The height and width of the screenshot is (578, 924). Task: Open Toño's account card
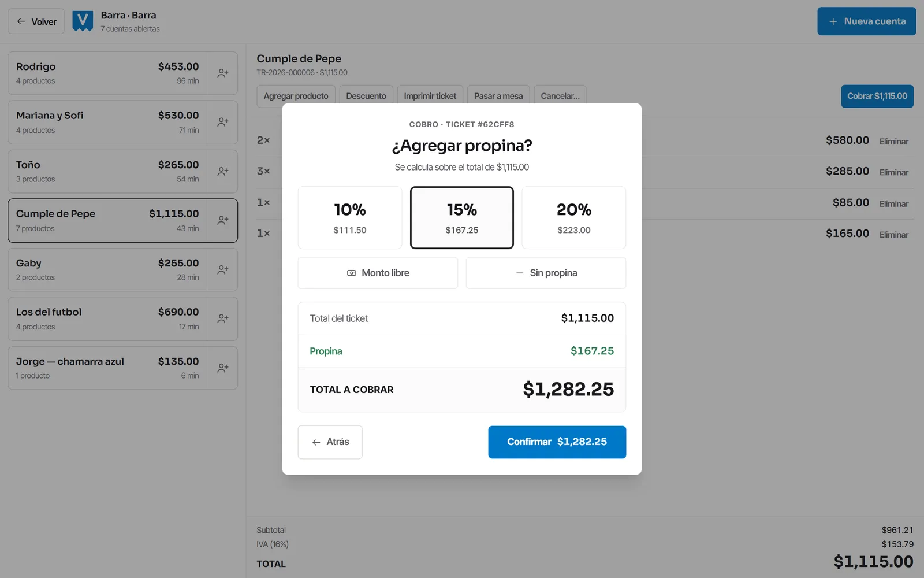(107, 172)
